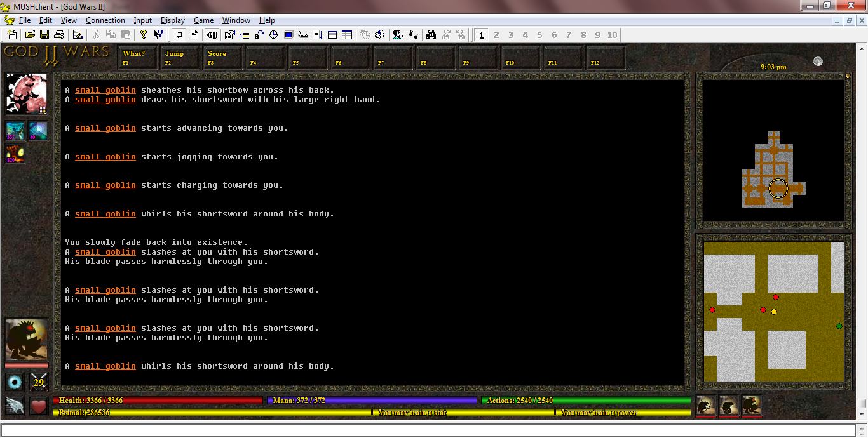Viewport: 868px width, 438px height.
Task: Click the green dot on local map
Action: click(839, 326)
